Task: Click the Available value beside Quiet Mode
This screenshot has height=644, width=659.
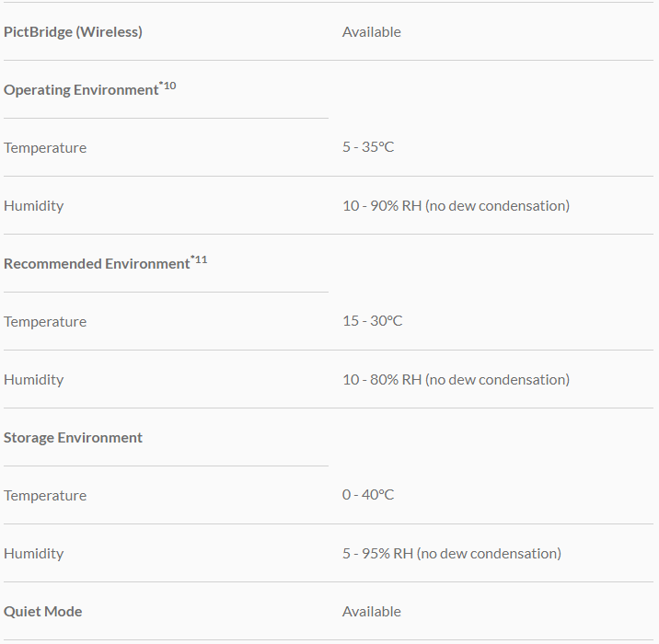Action: (371, 612)
